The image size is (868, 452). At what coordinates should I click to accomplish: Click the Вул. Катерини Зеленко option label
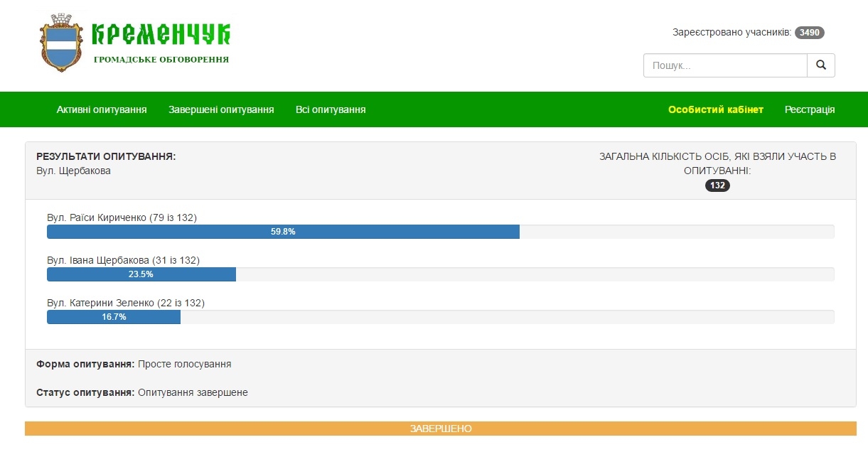125,303
